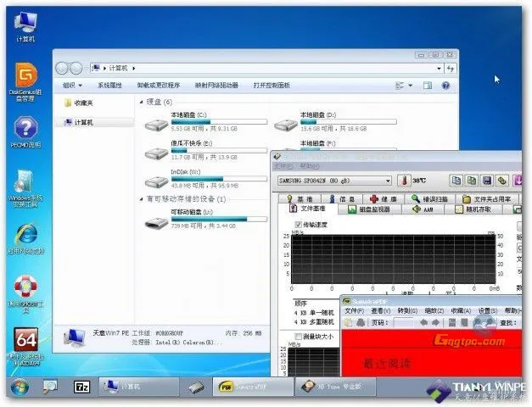Switch to 计算机 window in taskbar
532x407 pixels.
click(x=139, y=387)
